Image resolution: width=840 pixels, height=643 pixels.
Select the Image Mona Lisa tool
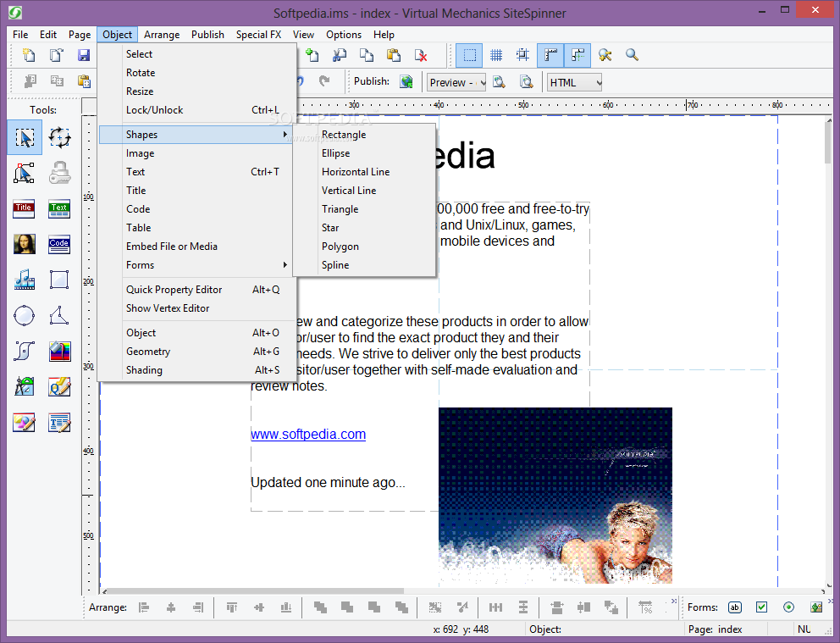(25, 244)
